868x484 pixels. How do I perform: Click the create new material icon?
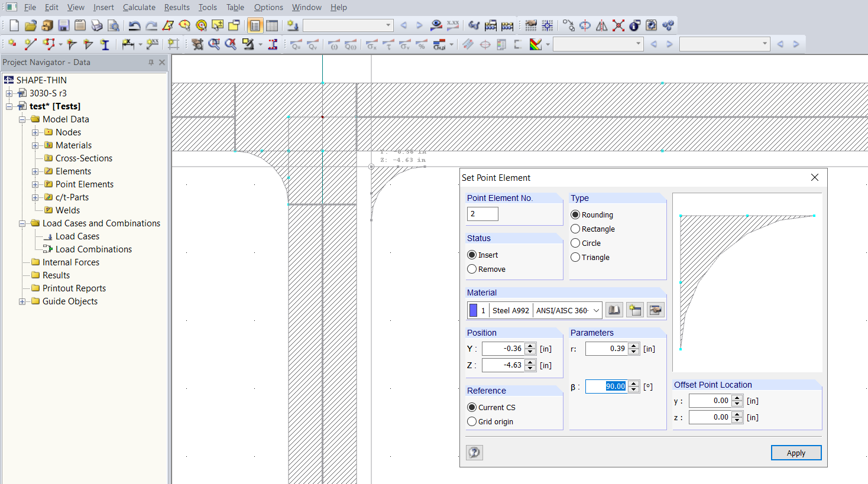[x=635, y=310]
